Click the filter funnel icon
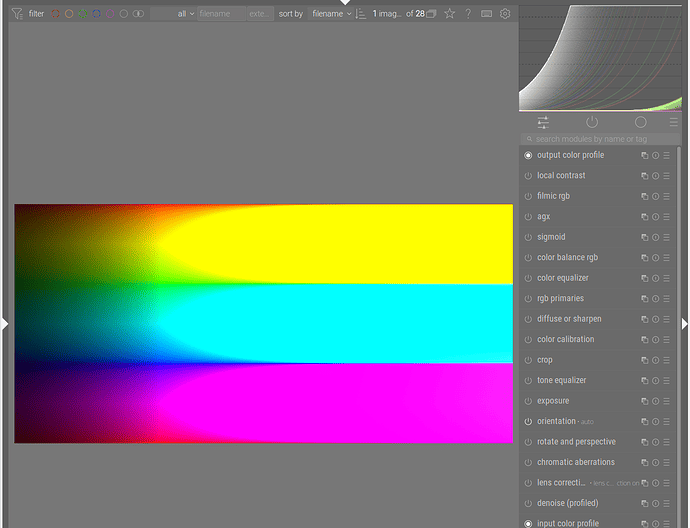 [x=17, y=14]
